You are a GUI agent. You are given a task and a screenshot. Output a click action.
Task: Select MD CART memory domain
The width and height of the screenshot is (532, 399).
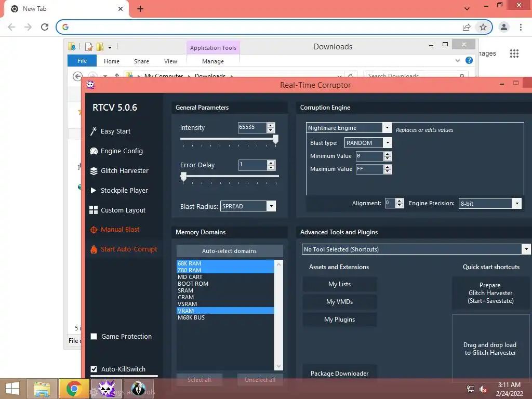click(225, 277)
